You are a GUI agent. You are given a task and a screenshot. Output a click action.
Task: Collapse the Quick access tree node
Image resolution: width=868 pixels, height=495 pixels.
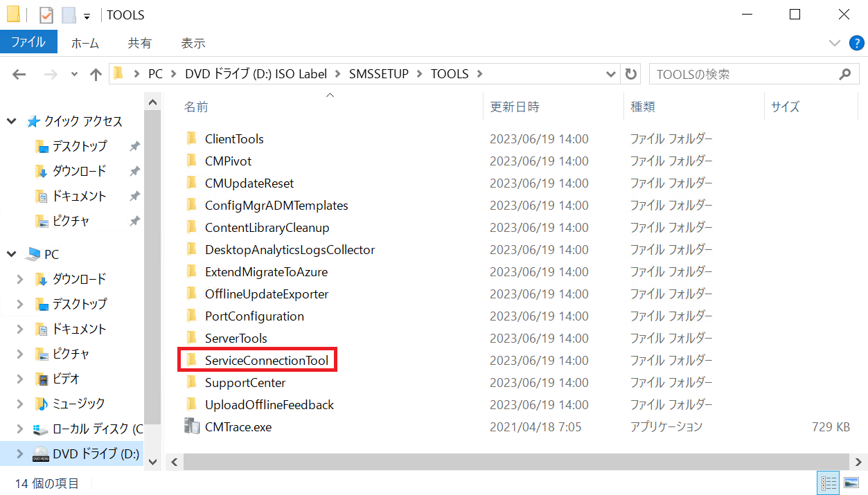[12, 121]
